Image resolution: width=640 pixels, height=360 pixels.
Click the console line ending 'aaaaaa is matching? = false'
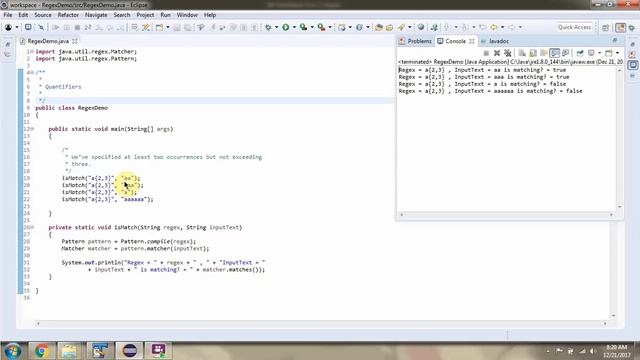pyautogui.click(x=491, y=91)
